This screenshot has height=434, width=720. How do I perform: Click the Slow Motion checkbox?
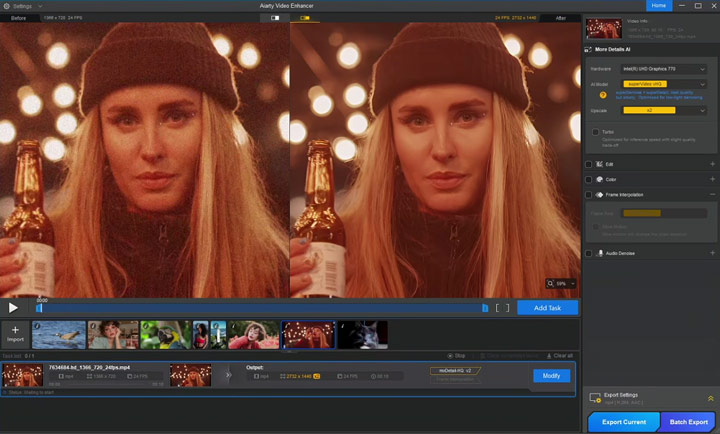tap(596, 227)
